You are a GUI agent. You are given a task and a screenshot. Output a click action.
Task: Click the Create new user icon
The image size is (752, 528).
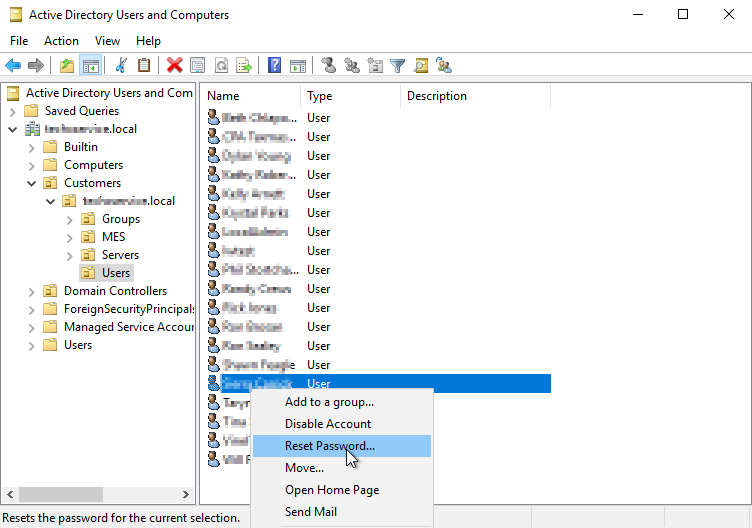coord(329,65)
